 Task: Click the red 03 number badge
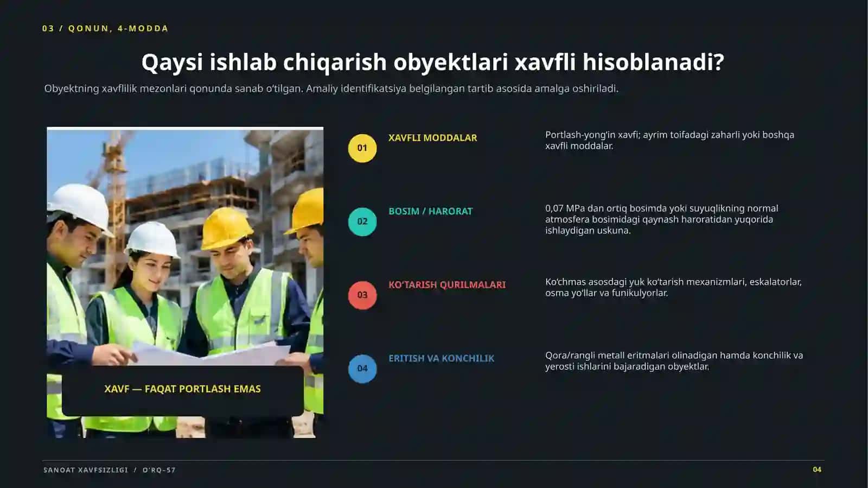point(362,295)
